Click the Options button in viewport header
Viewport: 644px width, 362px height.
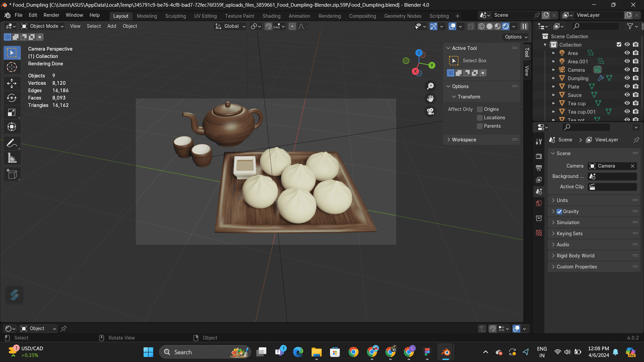(516, 37)
